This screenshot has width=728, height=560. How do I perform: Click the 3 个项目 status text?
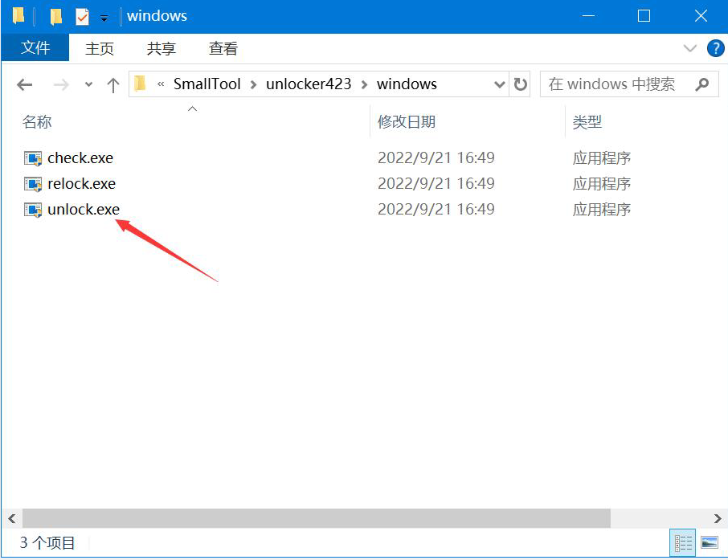[47, 542]
